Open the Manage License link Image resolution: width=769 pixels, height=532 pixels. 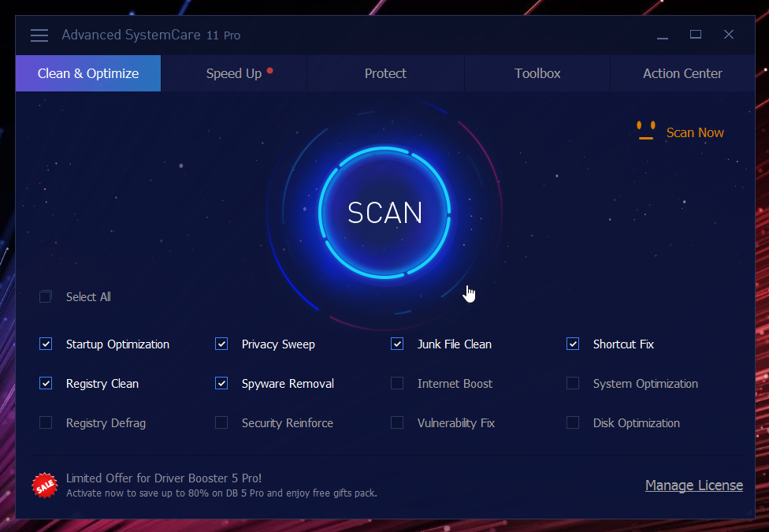(x=694, y=485)
